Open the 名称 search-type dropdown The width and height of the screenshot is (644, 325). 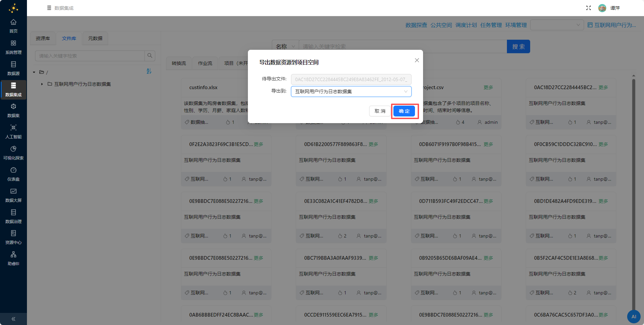[285, 46]
